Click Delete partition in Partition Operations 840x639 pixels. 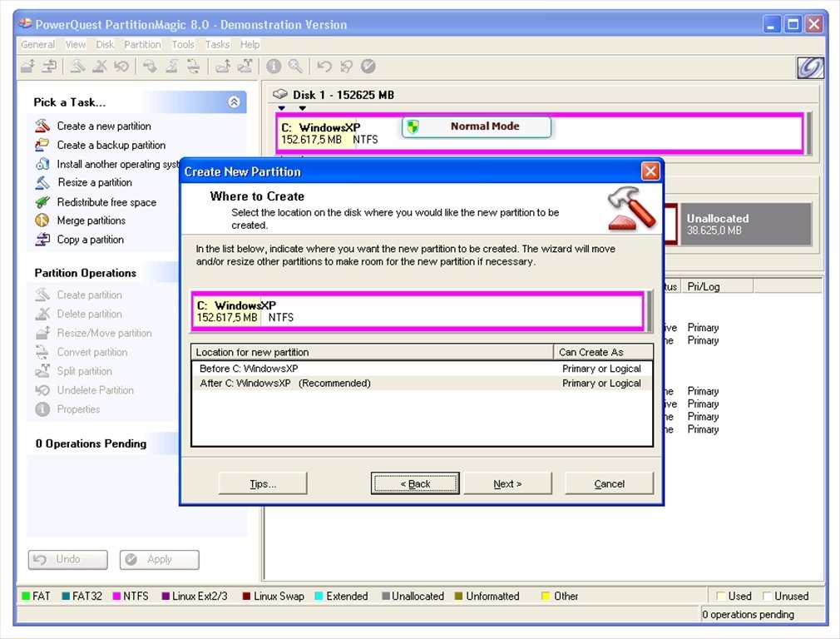point(89,314)
